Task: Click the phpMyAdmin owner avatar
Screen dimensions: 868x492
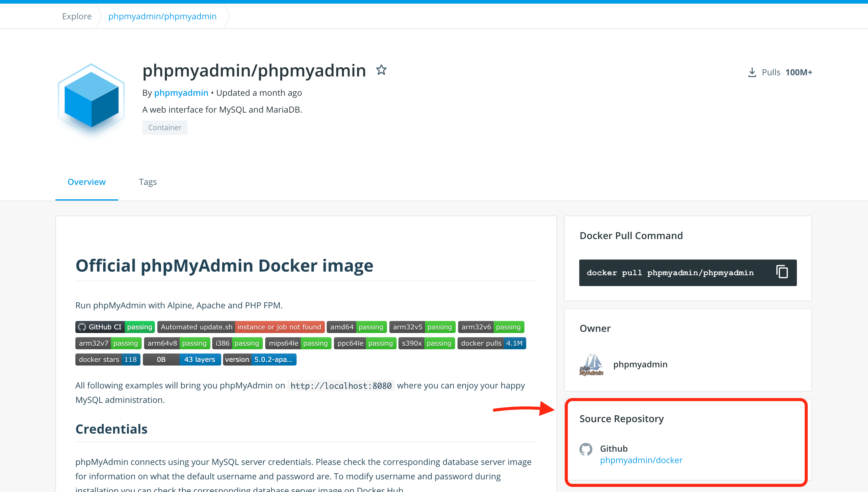Action: pos(591,364)
